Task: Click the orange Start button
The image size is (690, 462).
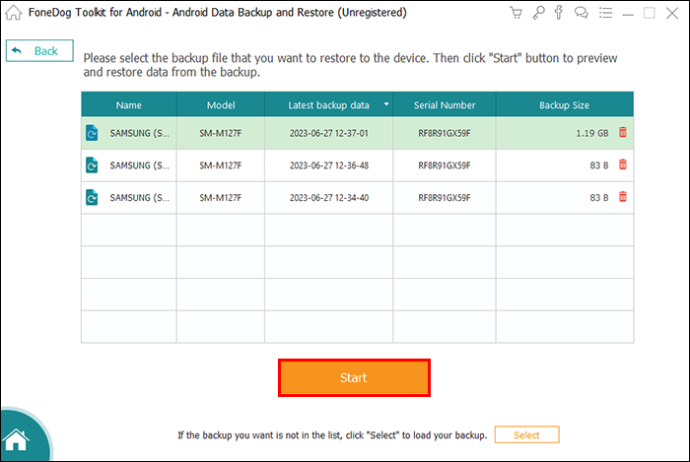Action: [354, 378]
